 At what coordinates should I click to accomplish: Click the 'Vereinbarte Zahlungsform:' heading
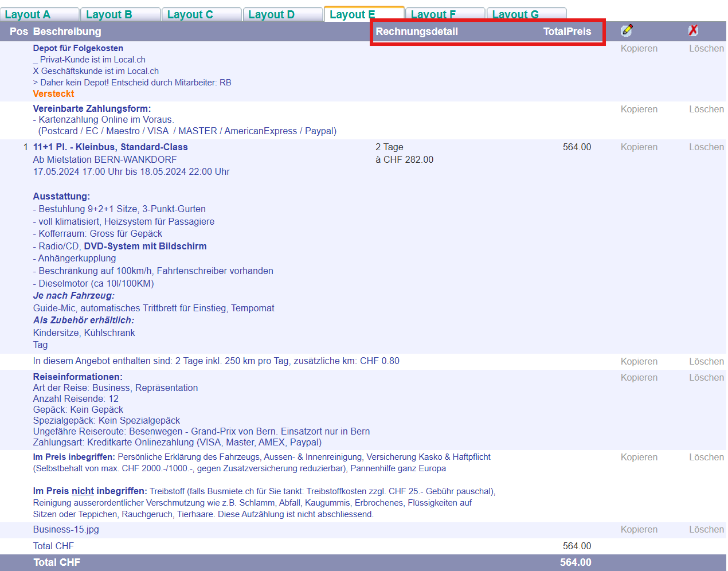coord(92,108)
